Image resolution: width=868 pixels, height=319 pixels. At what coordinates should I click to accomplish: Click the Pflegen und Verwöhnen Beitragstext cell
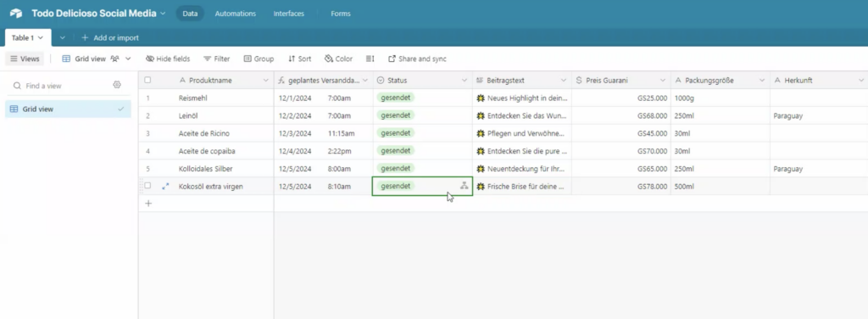pyautogui.click(x=522, y=133)
